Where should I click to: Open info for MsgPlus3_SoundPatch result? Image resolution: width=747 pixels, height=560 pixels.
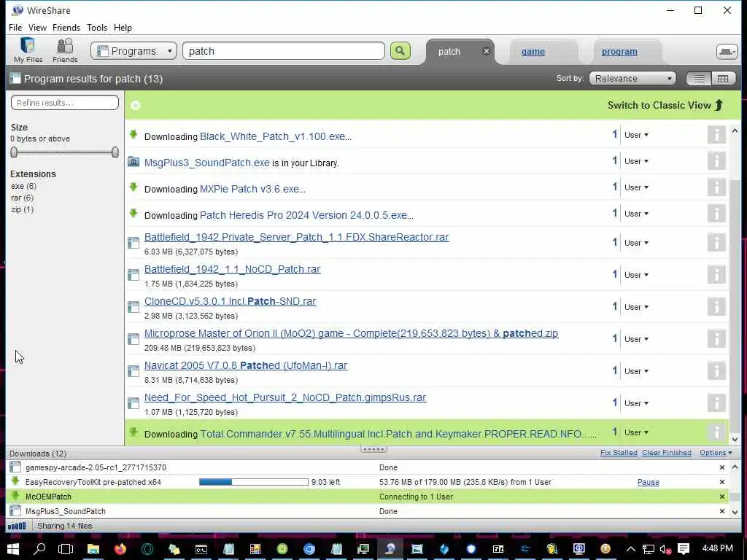pyautogui.click(x=716, y=161)
